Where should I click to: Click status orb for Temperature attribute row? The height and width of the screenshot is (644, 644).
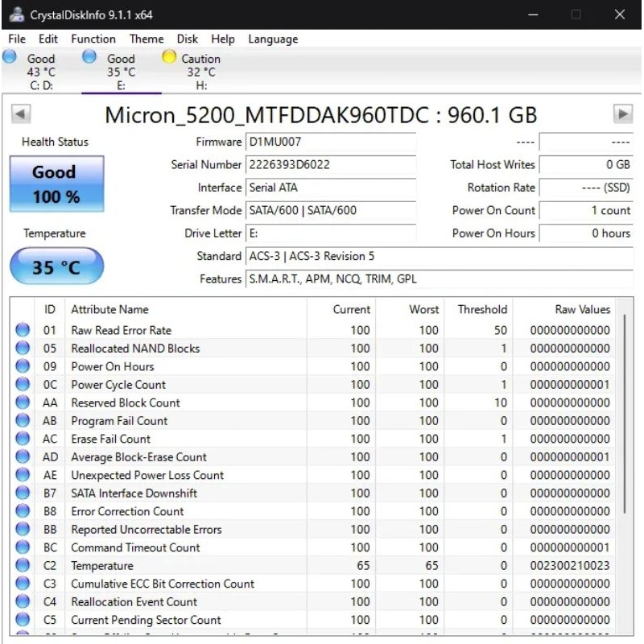coord(23,565)
